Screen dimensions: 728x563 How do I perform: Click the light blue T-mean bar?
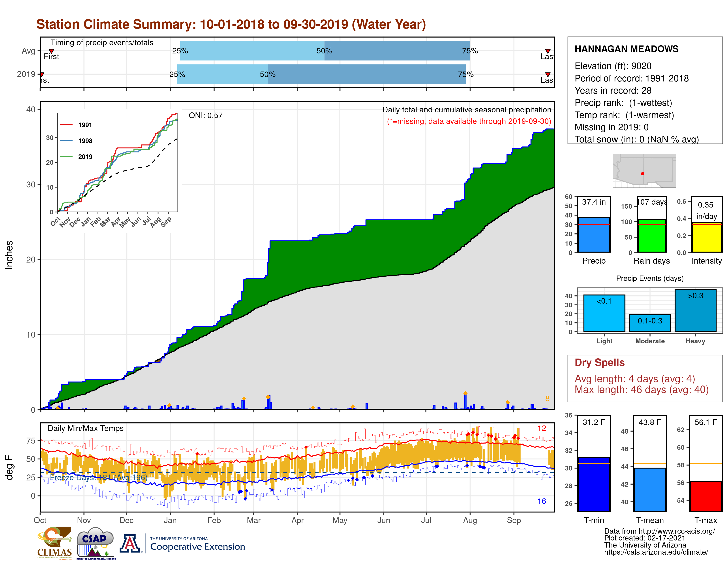click(650, 490)
